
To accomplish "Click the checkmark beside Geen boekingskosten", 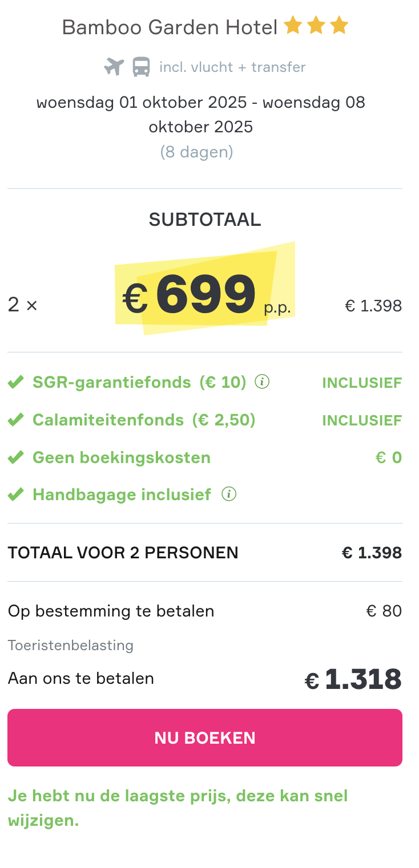I will coord(16,457).
